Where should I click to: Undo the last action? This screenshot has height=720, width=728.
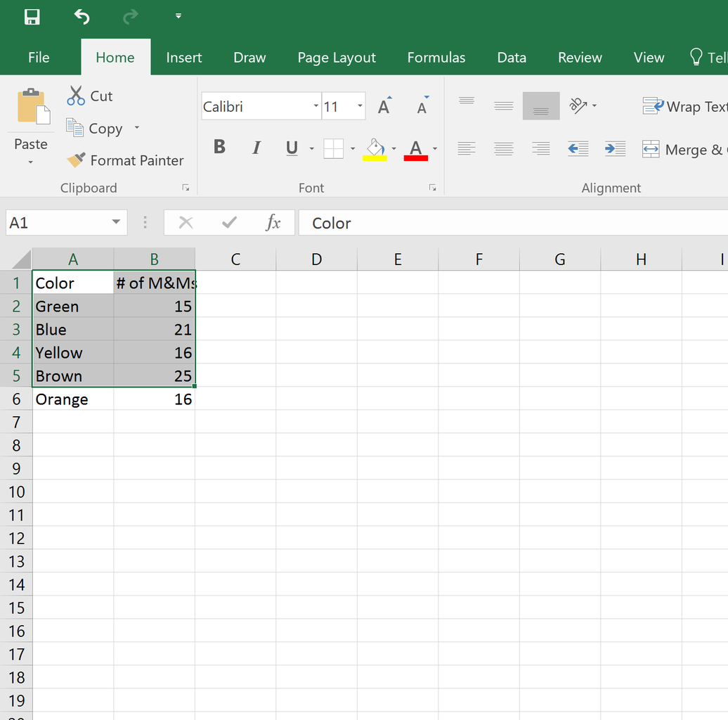coord(82,17)
